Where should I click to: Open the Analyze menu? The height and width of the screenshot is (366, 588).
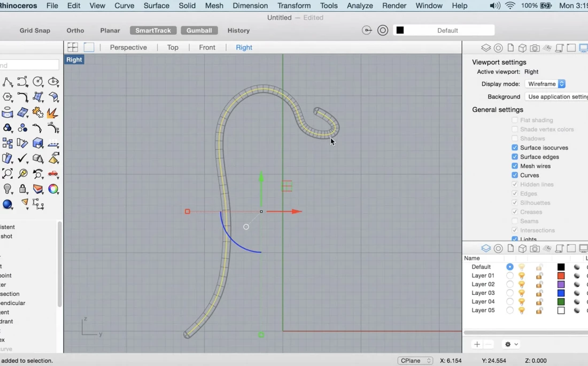click(x=360, y=6)
